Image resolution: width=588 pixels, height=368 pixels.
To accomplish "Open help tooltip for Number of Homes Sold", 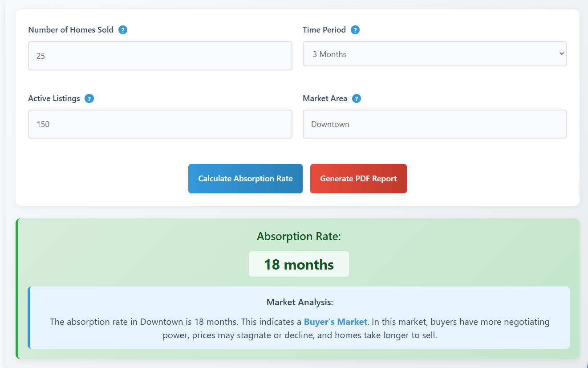I will pos(123,30).
